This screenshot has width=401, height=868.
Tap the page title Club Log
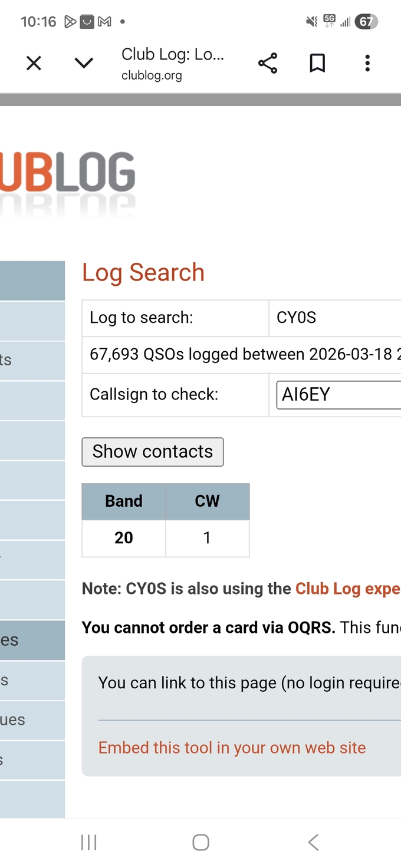[172, 55]
